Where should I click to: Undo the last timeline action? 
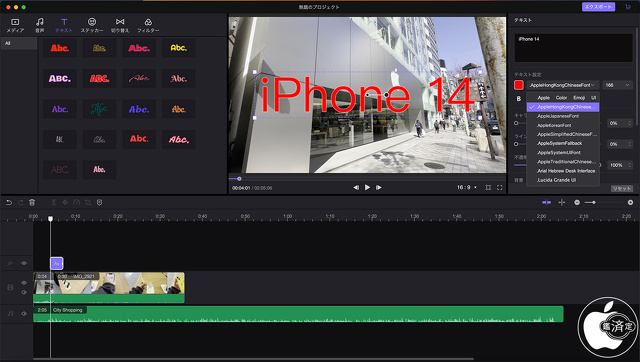click(9, 202)
